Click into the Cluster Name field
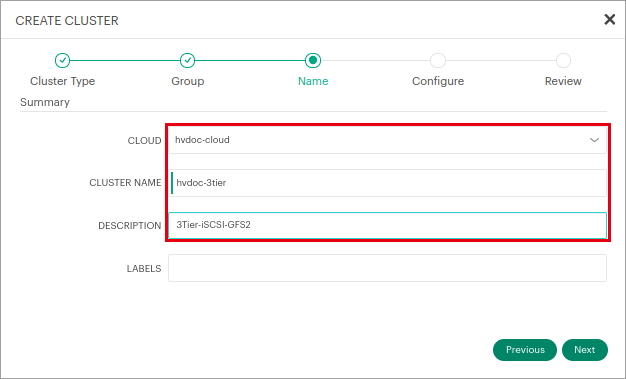 tap(387, 183)
